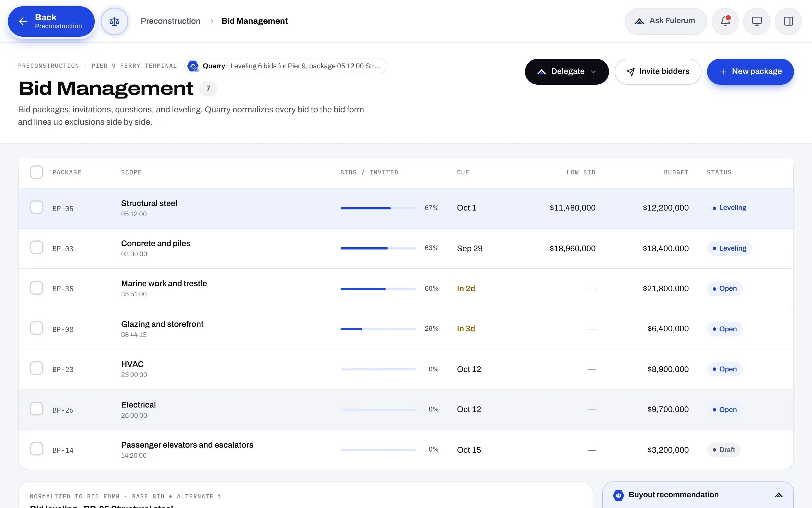Click the 29% Glazing progress bar
812x508 pixels.
(378, 329)
